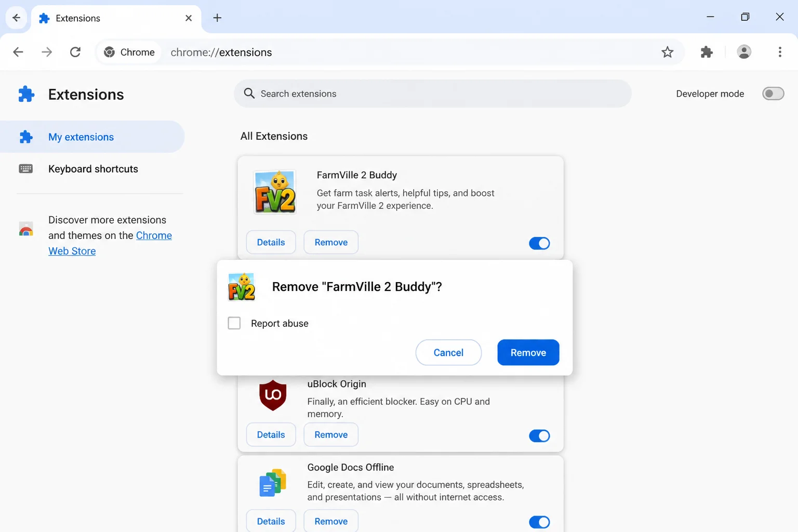Open Details for Google Docs Offline
Image resolution: width=798 pixels, height=532 pixels.
click(x=271, y=521)
